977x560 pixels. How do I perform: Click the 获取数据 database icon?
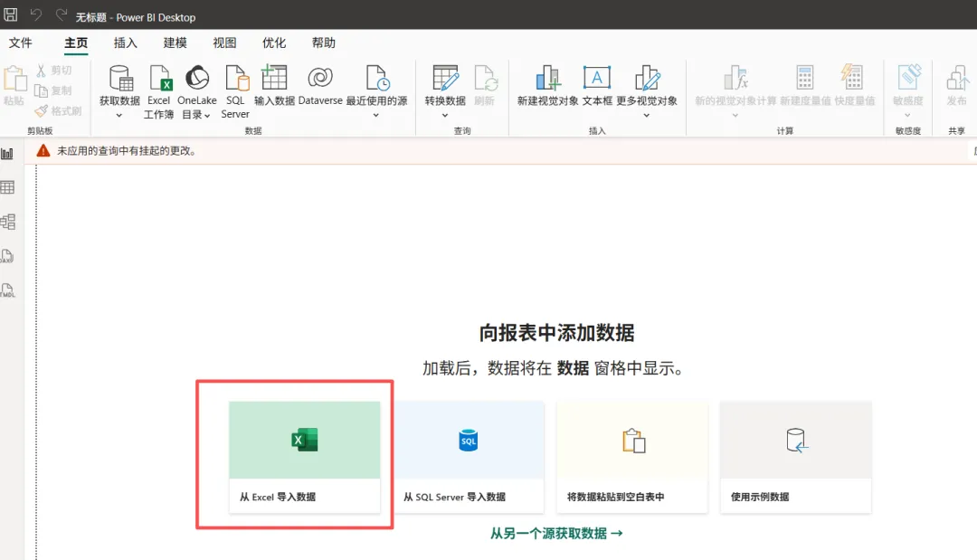pos(120,79)
